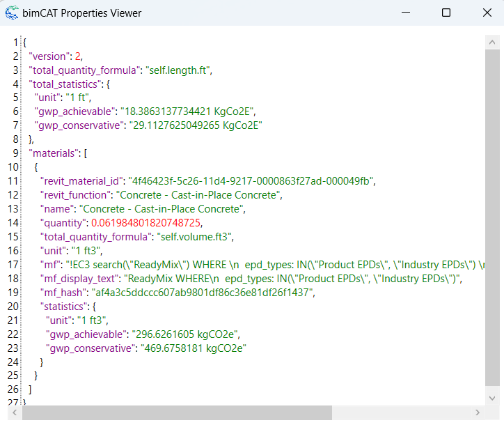504x425 pixels.
Task: Click the revit_material_id value string
Action: click(x=251, y=181)
